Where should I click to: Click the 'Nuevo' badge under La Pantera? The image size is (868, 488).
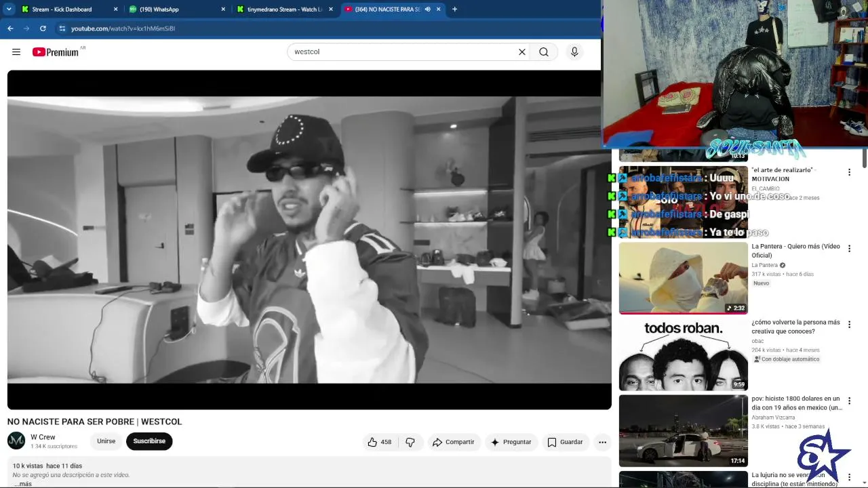click(762, 283)
